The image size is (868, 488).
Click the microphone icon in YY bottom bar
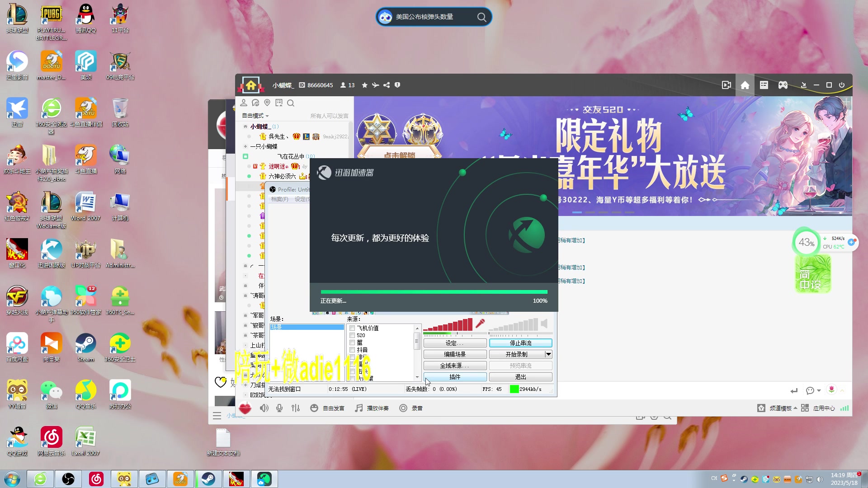(x=279, y=408)
